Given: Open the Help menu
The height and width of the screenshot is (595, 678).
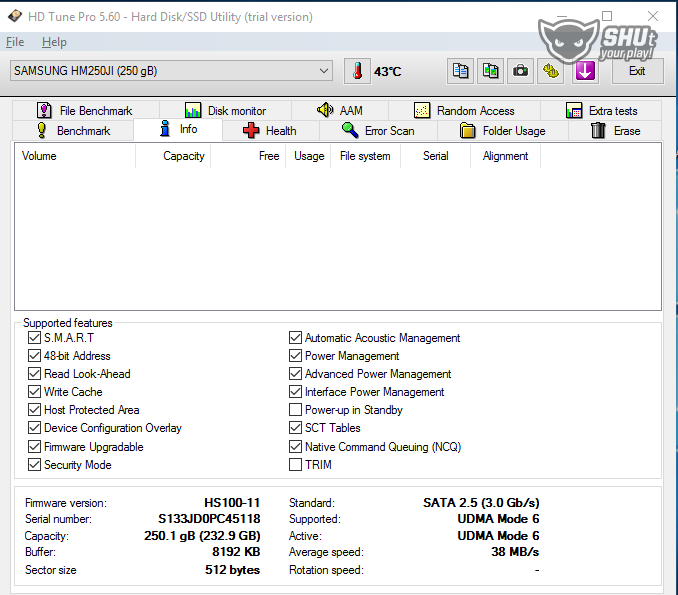Looking at the screenshot, I should (x=54, y=42).
